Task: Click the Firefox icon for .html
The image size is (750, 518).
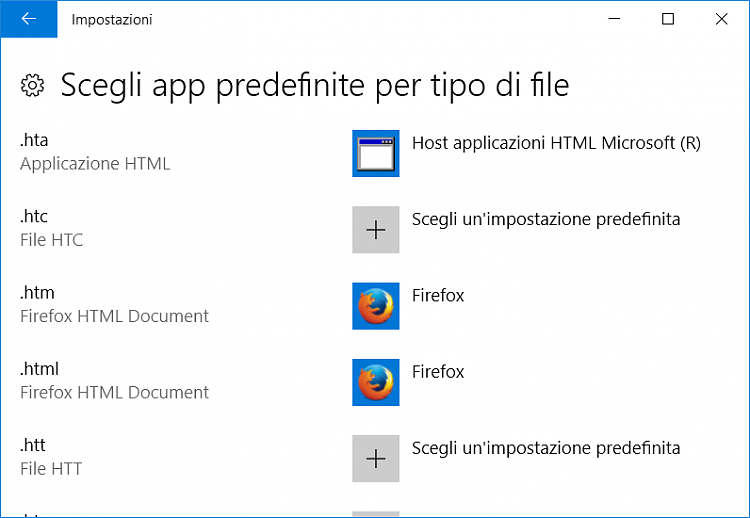Action: 376,383
